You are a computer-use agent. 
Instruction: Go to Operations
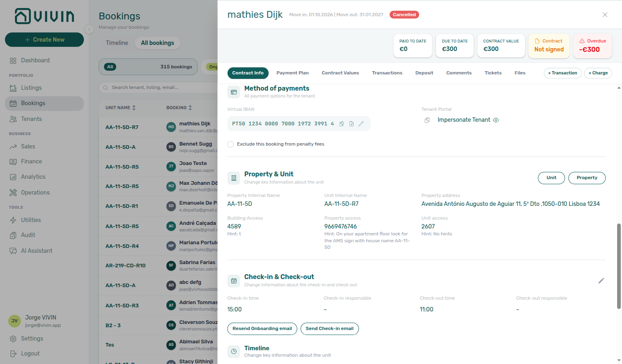pyautogui.click(x=45, y=193)
